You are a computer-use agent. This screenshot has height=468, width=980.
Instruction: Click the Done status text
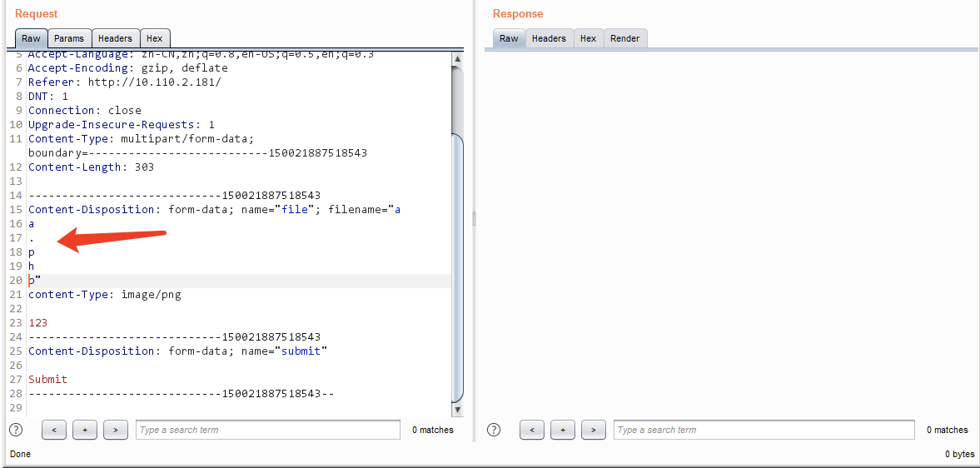pos(20,454)
